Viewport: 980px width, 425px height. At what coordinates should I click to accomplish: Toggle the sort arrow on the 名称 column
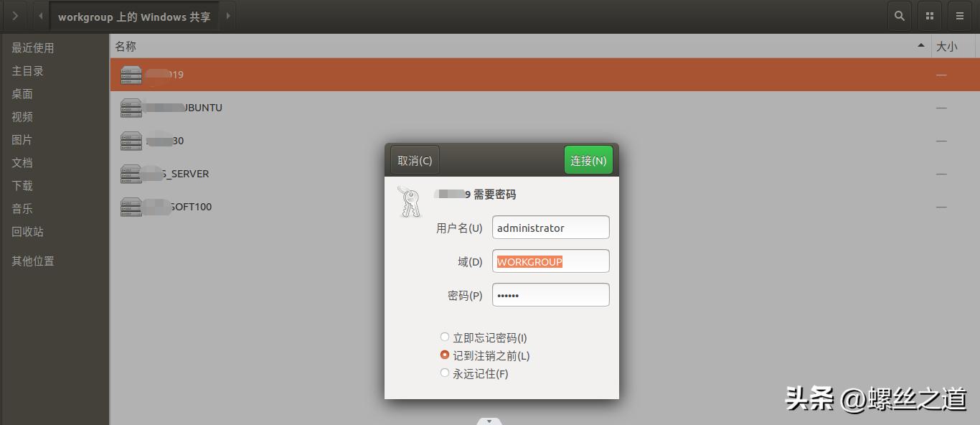(x=920, y=45)
